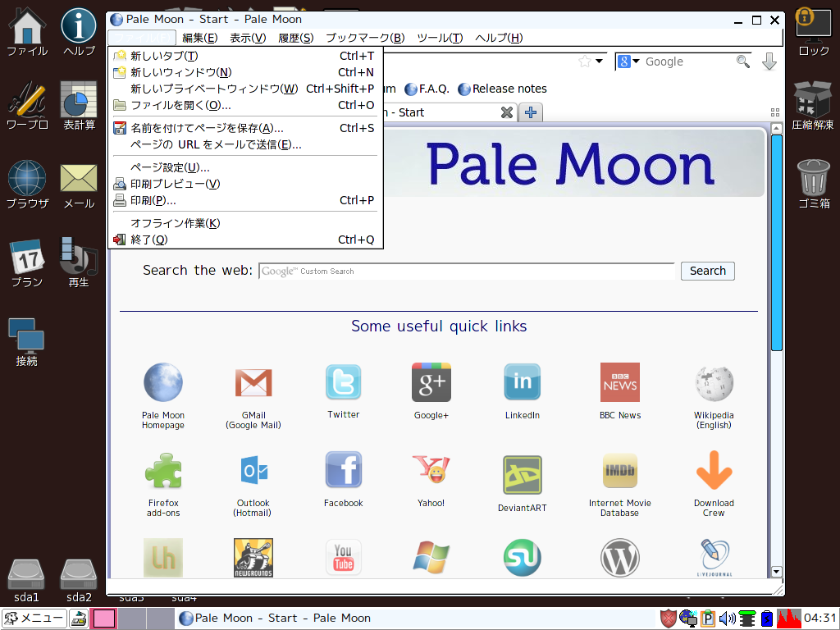Open the ブックマーク(B) menu
Screen dimensions: 840x630
[365, 38]
